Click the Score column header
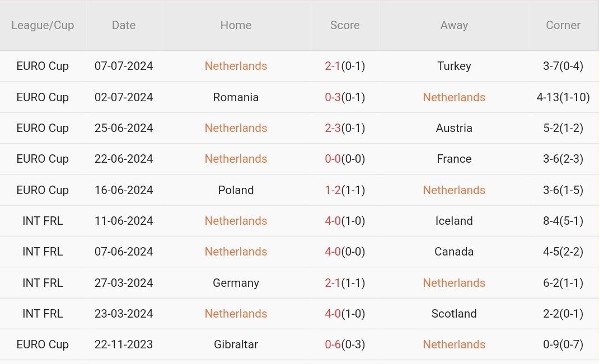 coord(345,25)
